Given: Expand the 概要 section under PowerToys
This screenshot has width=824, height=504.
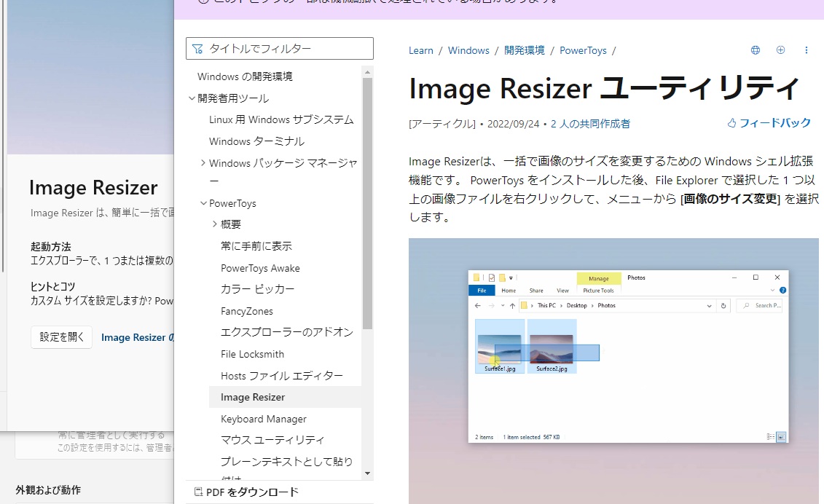Looking at the screenshot, I should click(x=216, y=224).
